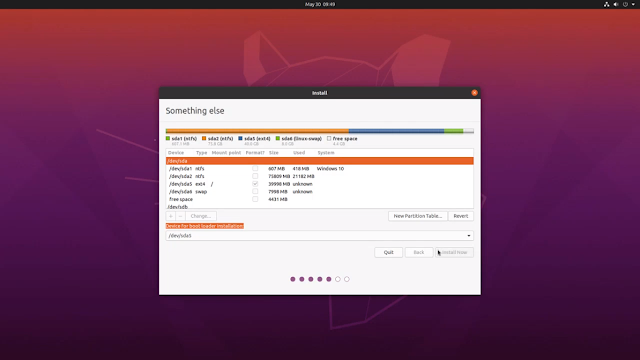The image size is (640, 360).
Task: Open the clock showing May 30
Action: point(320,4)
